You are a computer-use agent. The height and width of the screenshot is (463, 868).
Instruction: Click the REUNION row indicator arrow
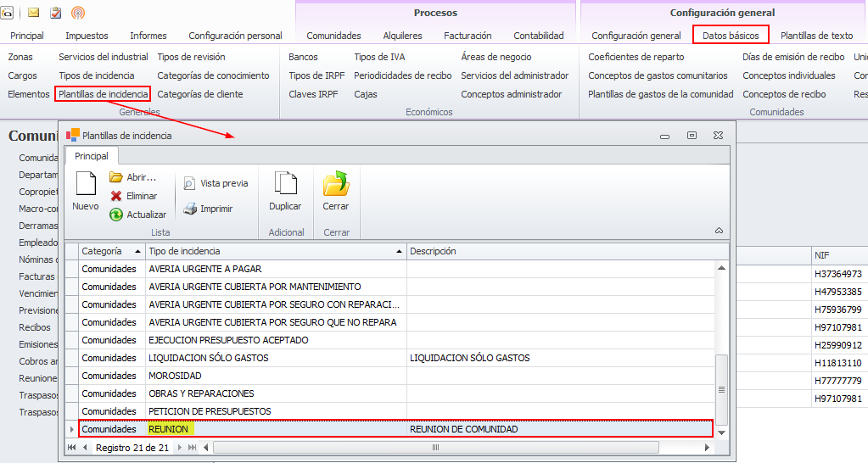tap(72, 429)
